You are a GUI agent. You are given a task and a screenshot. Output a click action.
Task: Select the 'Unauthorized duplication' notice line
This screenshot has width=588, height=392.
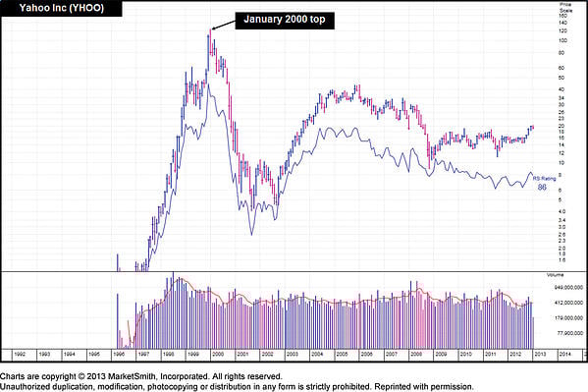(x=237, y=386)
